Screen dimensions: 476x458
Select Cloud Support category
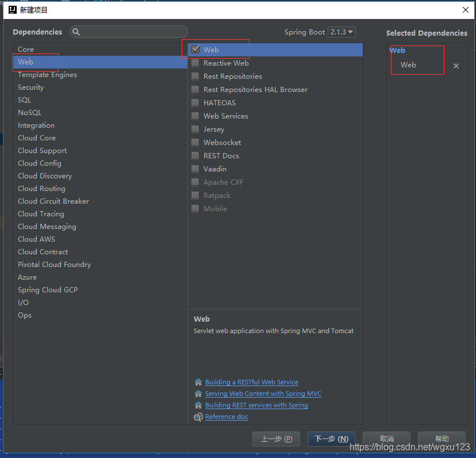point(100,151)
